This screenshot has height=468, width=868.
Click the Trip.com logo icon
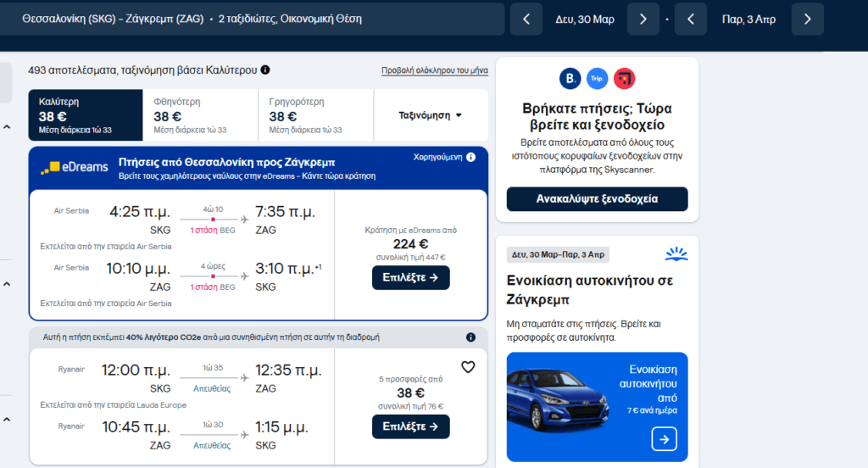(598, 79)
